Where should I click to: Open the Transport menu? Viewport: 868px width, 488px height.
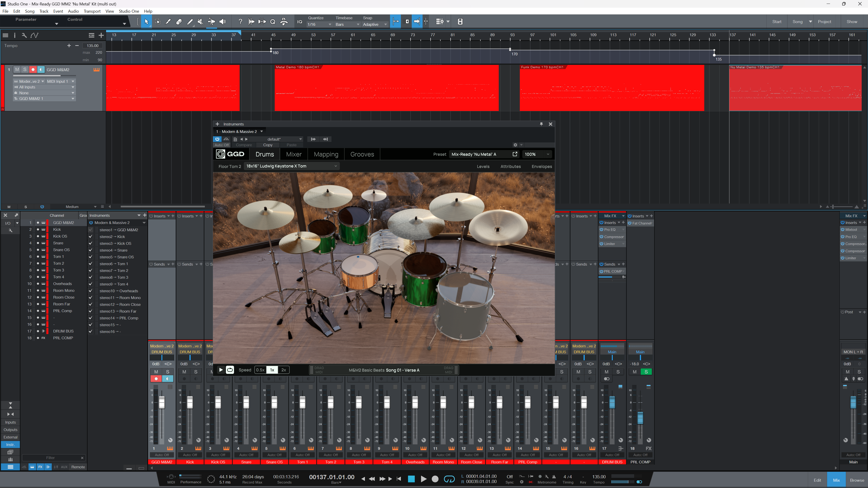click(92, 11)
